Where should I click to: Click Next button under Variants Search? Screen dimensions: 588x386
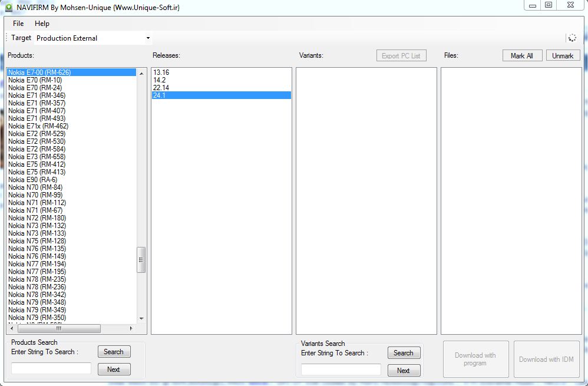tap(404, 370)
